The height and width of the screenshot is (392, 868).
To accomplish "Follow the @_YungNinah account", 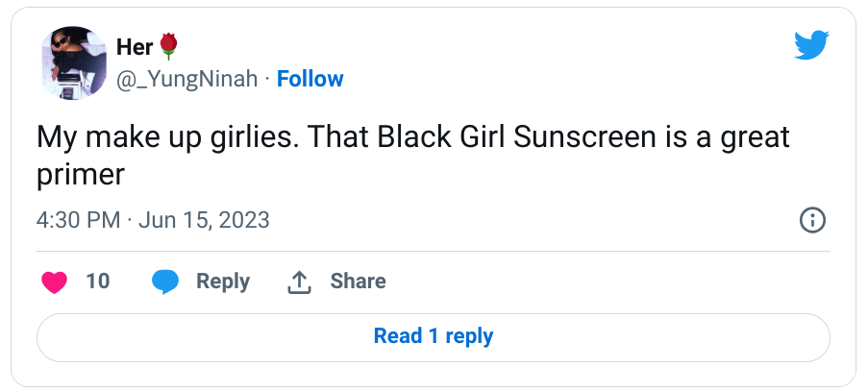I will coord(310,79).
